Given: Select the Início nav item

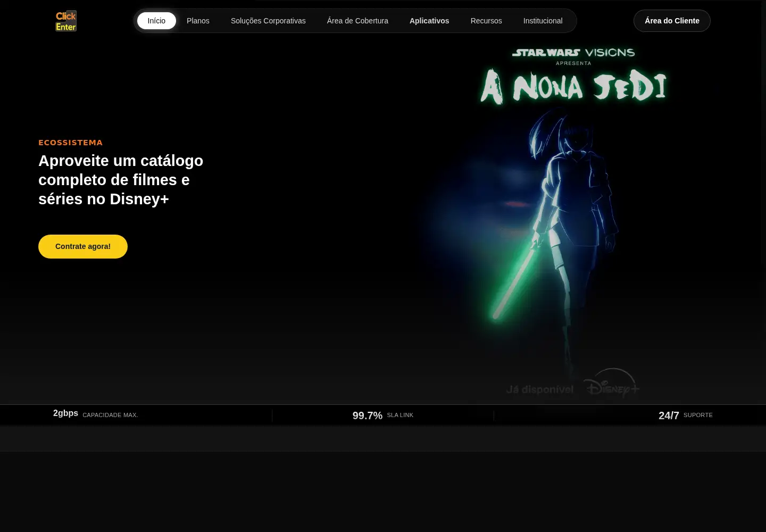Looking at the screenshot, I should [x=156, y=21].
